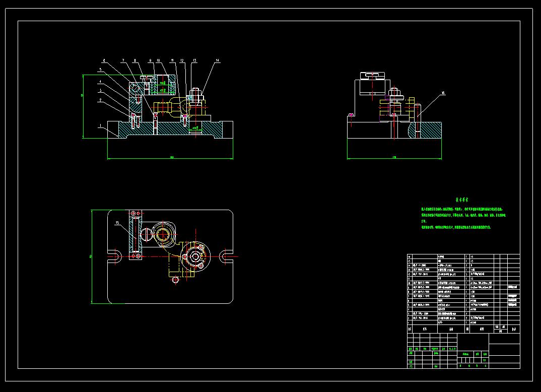
Task: Click part balloon number 3 label
Action: (100, 90)
